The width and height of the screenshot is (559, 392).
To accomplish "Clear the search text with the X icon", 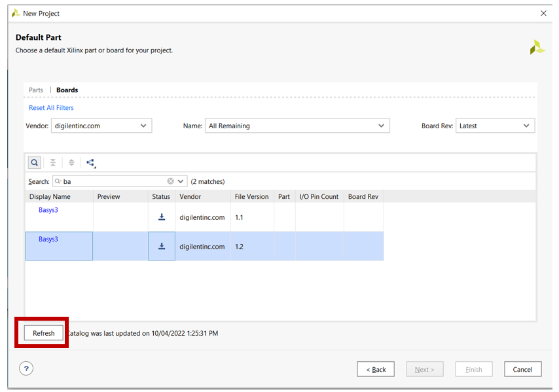I will pos(170,181).
